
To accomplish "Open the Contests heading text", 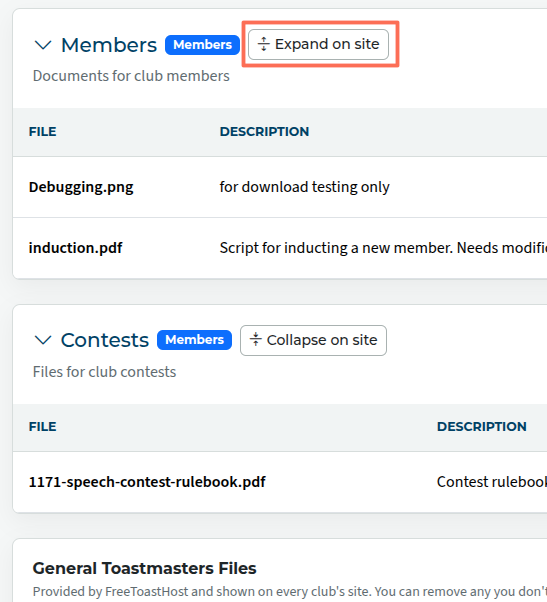I will pos(105,340).
